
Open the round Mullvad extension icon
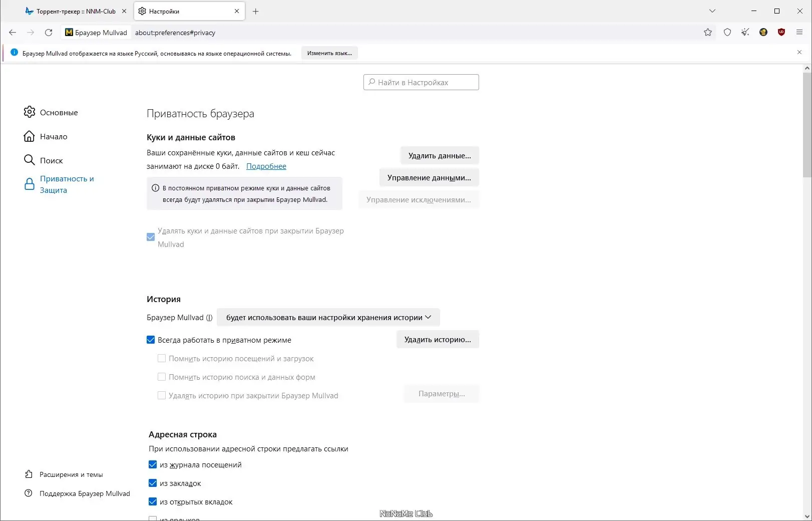(x=763, y=33)
